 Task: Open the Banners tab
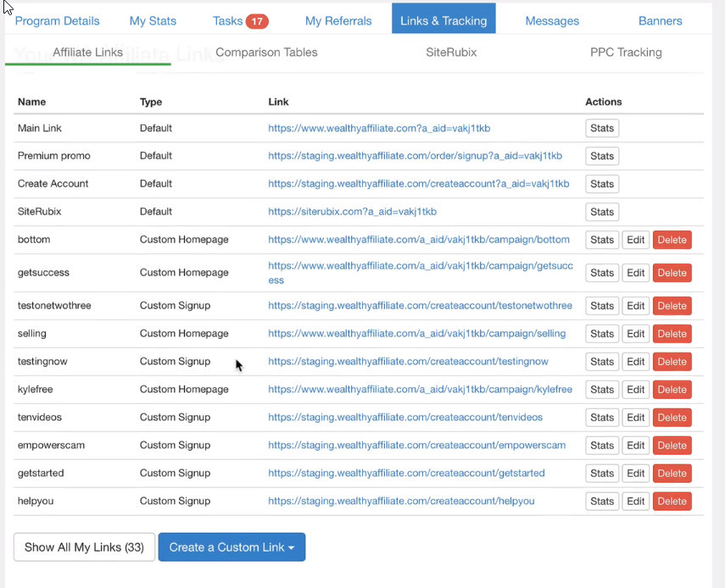click(661, 21)
